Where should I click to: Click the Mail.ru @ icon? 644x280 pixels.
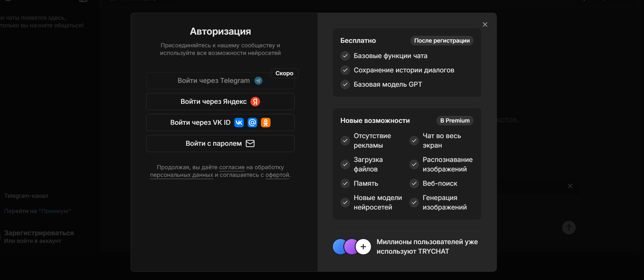[252, 123]
